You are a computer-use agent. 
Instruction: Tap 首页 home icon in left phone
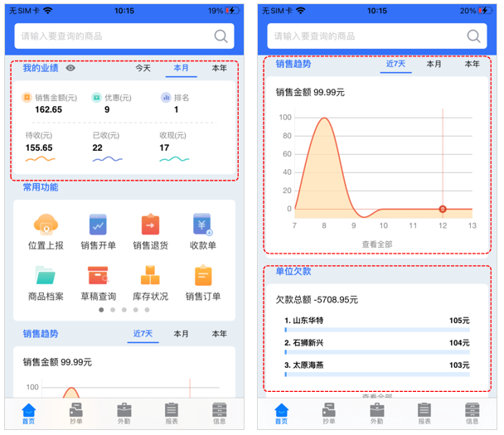tap(29, 410)
